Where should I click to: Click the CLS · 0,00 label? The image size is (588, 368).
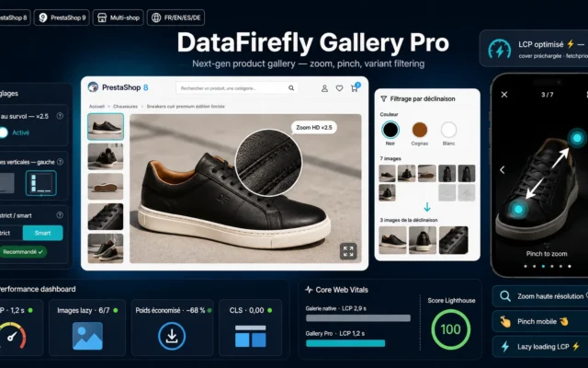[246, 311]
